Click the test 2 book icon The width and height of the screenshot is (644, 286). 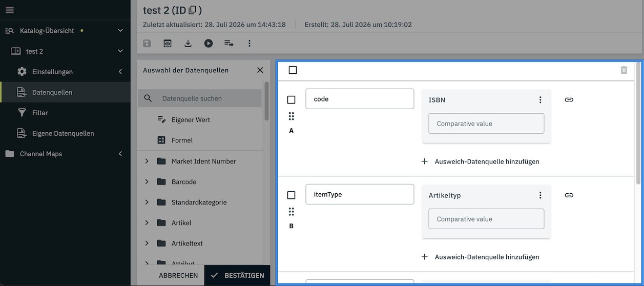[x=16, y=51]
